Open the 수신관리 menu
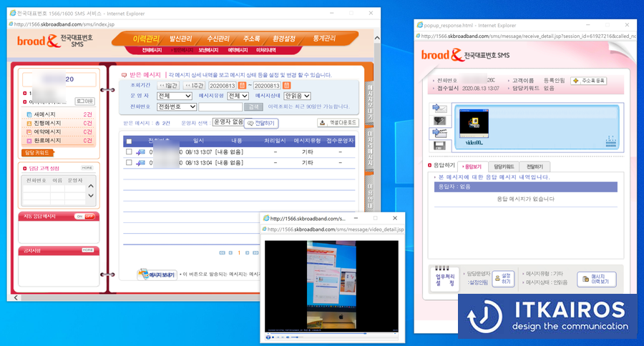The width and height of the screenshot is (644, 346). click(218, 39)
